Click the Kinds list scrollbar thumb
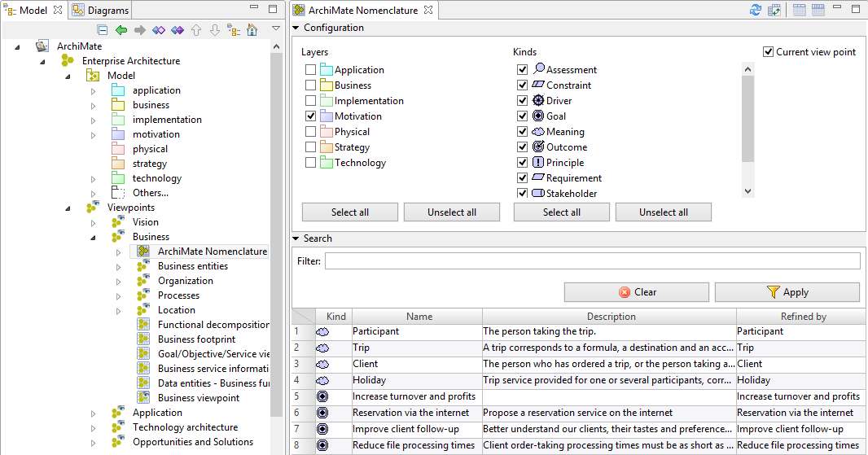The width and height of the screenshot is (868, 455). point(747,119)
